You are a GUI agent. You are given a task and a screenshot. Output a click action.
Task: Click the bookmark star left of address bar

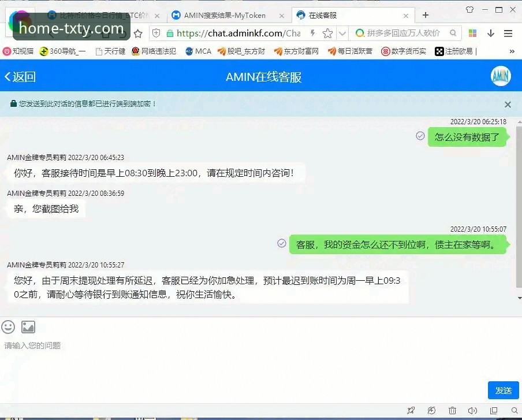[138, 34]
